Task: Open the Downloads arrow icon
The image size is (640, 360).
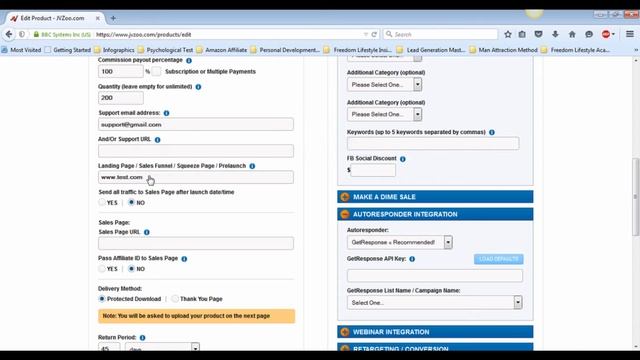Action: point(555,34)
